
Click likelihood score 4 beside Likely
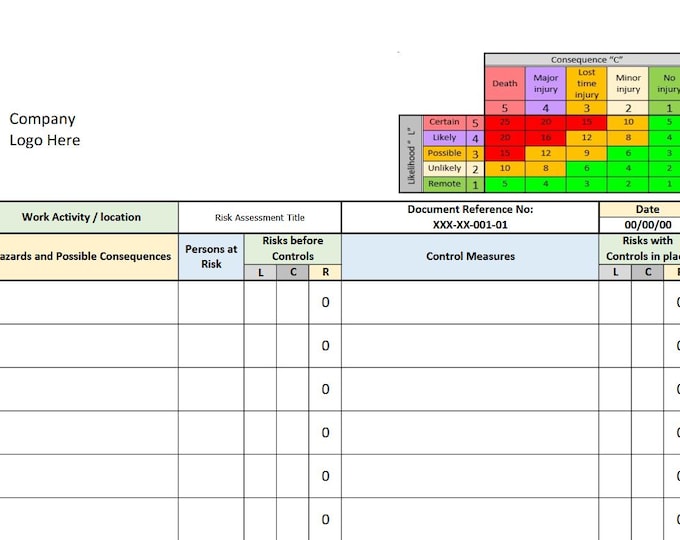(x=475, y=138)
